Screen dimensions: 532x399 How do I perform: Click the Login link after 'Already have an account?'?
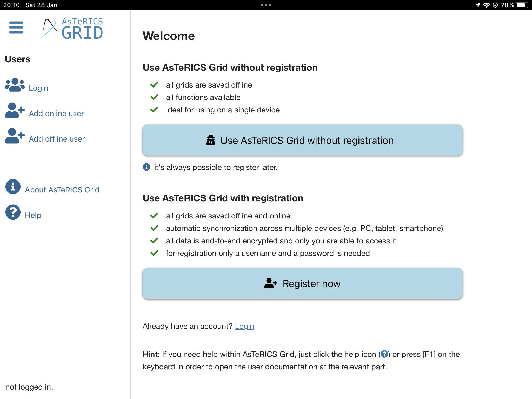point(244,326)
